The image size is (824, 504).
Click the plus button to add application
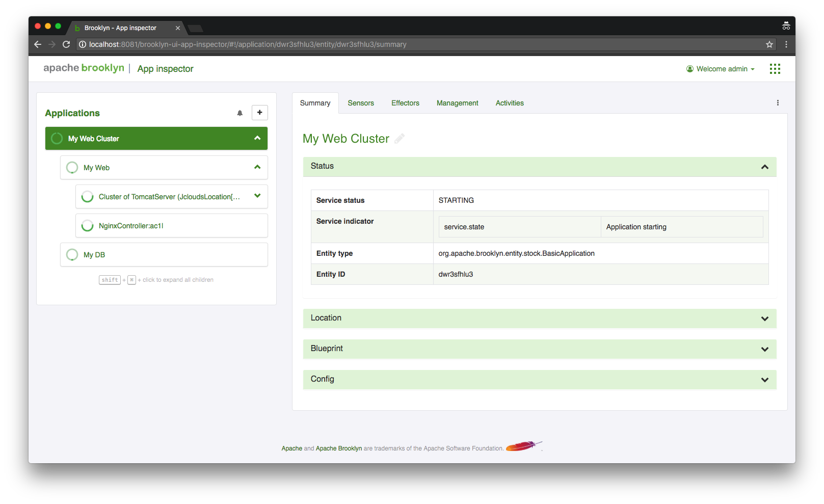click(x=259, y=113)
